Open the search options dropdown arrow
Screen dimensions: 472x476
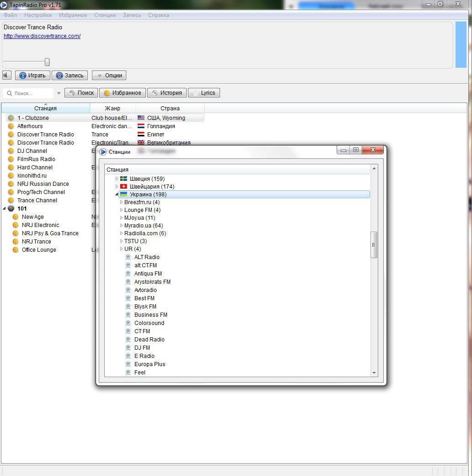click(x=59, y=93)
